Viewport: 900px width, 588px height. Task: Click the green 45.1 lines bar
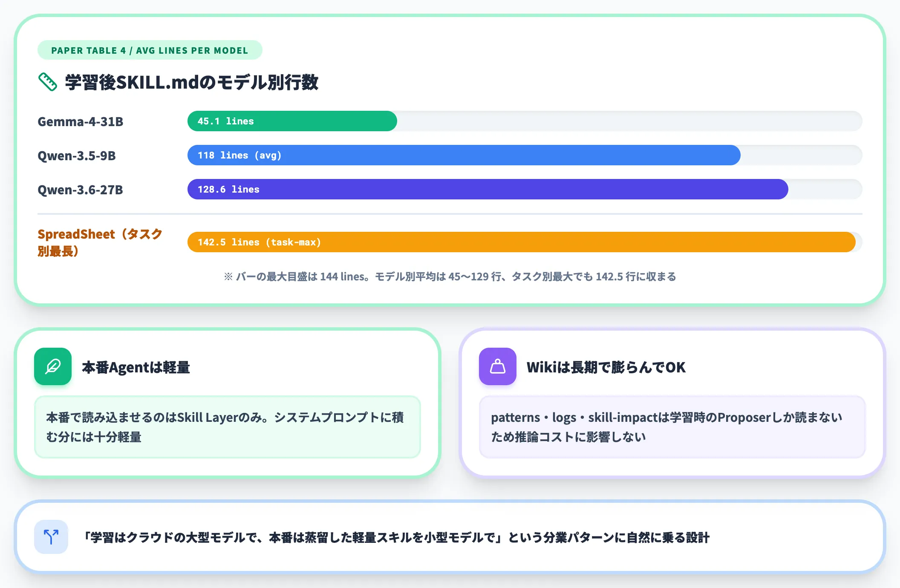click(x=292, y=121)
